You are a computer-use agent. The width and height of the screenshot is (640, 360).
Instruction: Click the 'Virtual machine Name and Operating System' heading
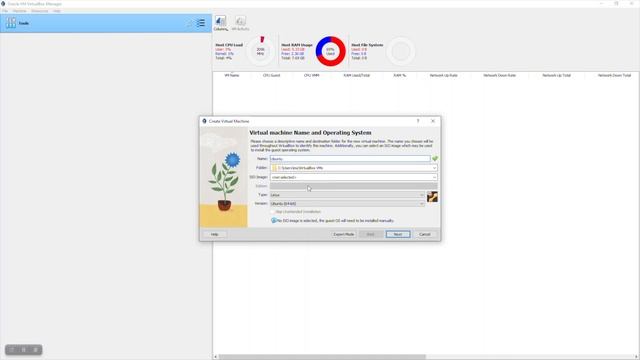tap(310, 133)
